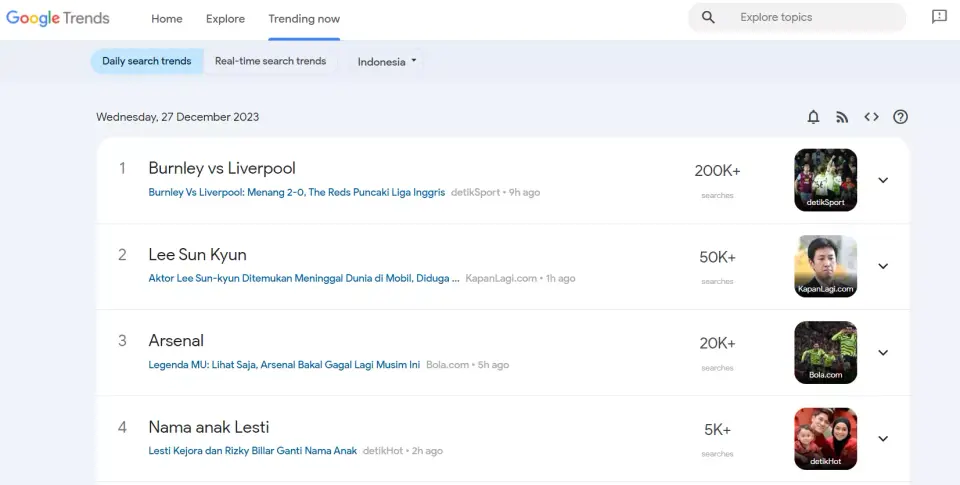Expand the Burnley vs Liverpool row

click(883, 180)
